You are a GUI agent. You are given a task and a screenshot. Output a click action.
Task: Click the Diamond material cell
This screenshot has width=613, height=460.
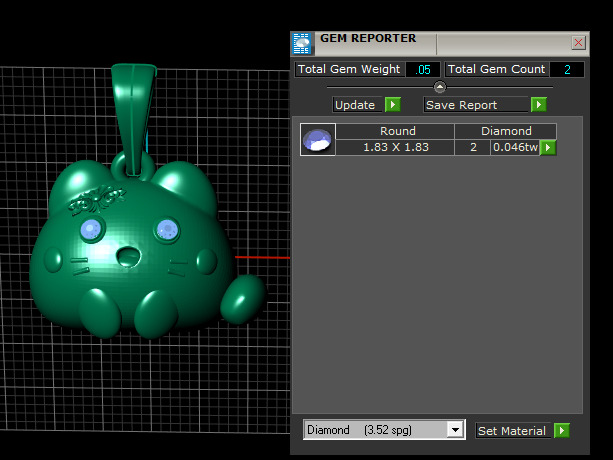tap(505, 131)
